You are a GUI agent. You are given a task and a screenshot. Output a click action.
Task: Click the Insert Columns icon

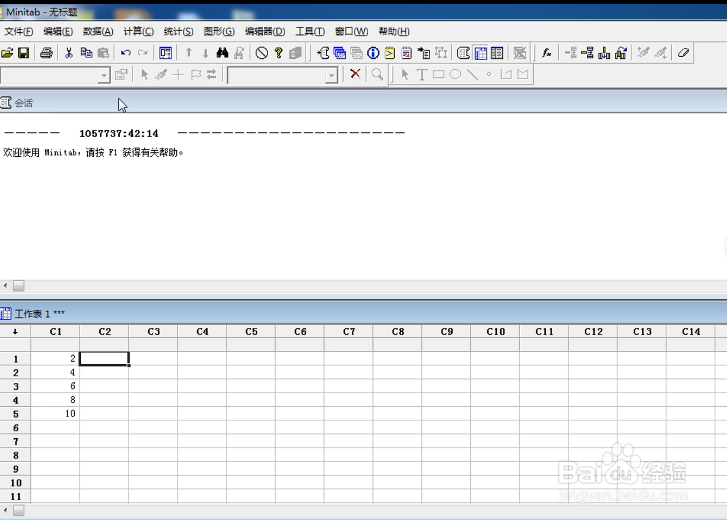pyautogui.click(x=604, y=53)
